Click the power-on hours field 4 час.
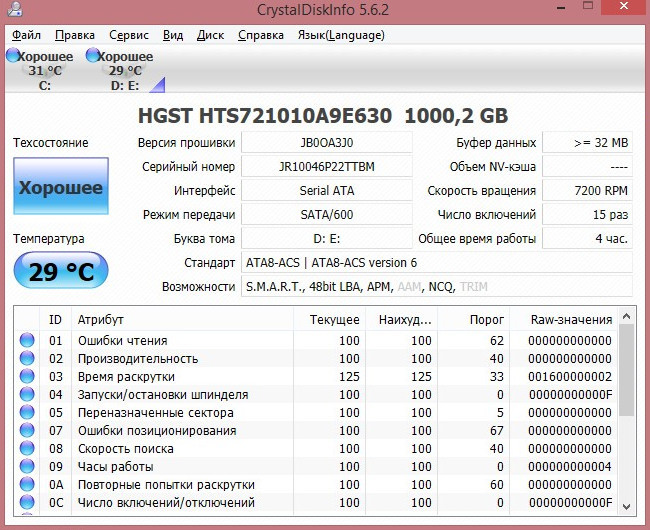The width and height of the screenshot is (650, 530). coord(587,239)
